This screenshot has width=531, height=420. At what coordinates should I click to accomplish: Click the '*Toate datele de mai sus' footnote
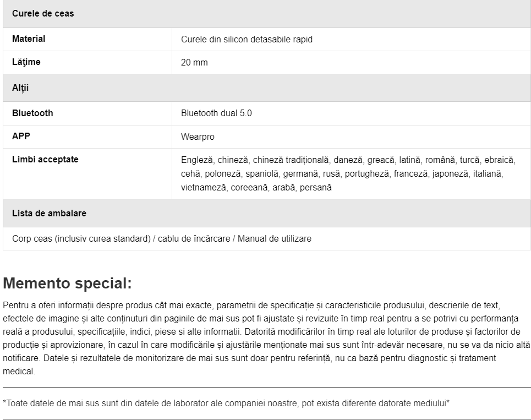pyautogui.click(x=226, y=403)
